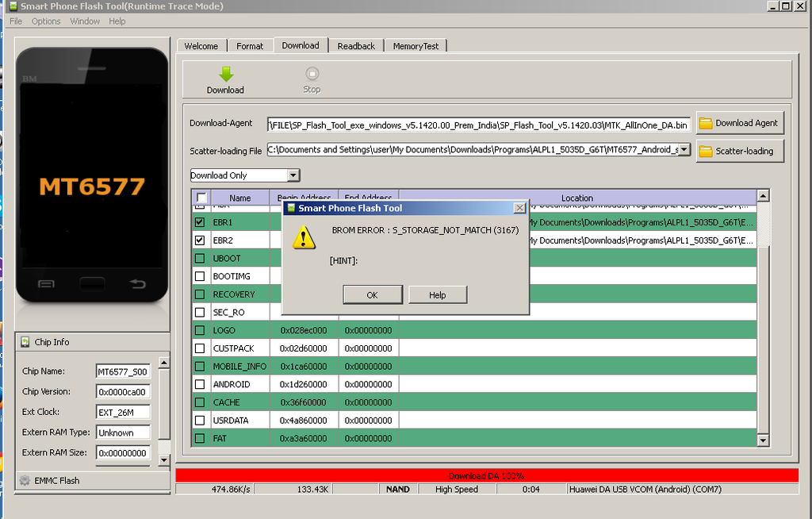Open the Scatter-loading File path dropdown
The image size is (812, 519).
click(x=684, y=150)
